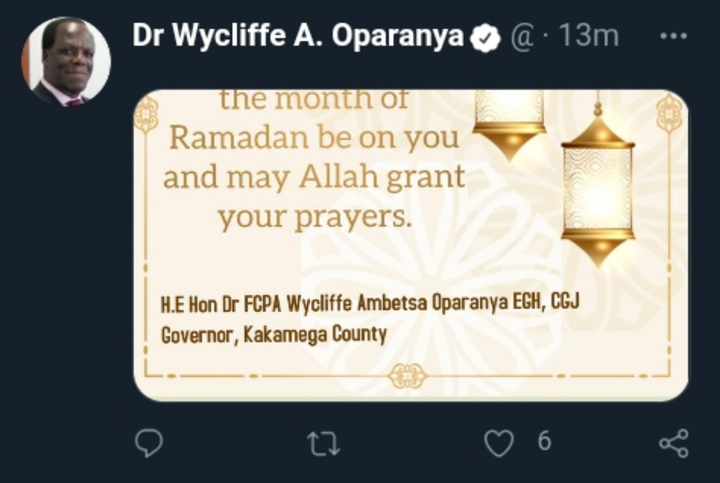Click the @ handle next to the name
This screenshot has height=483, width=720.
pos(522,37)
